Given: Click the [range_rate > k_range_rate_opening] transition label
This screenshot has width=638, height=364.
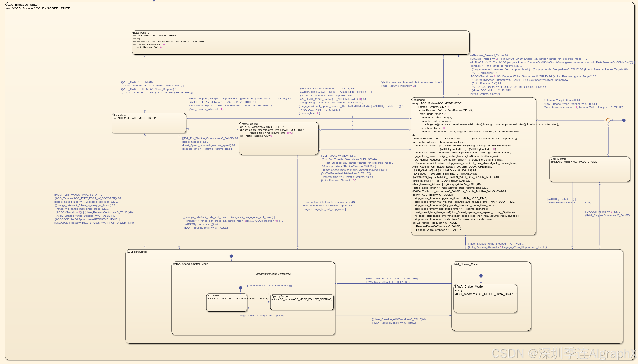Looking at the screenshot, I should pyautogui.click(x=269, y=286).
